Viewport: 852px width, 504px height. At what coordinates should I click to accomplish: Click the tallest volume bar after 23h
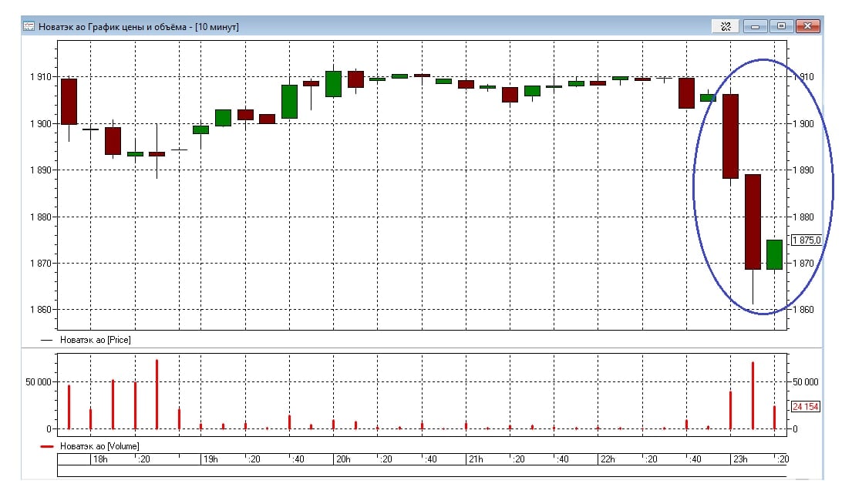click(x=753, y=395)
